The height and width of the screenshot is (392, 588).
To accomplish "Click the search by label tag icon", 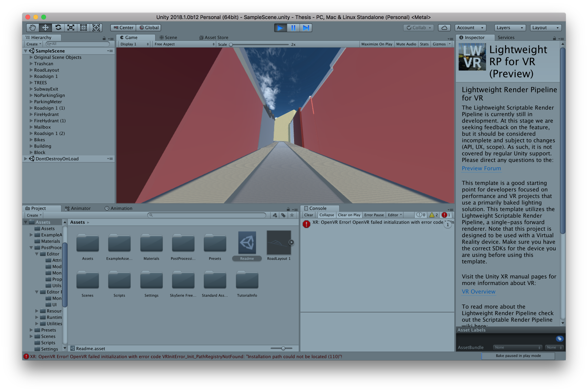I will [x=283, y=215].
